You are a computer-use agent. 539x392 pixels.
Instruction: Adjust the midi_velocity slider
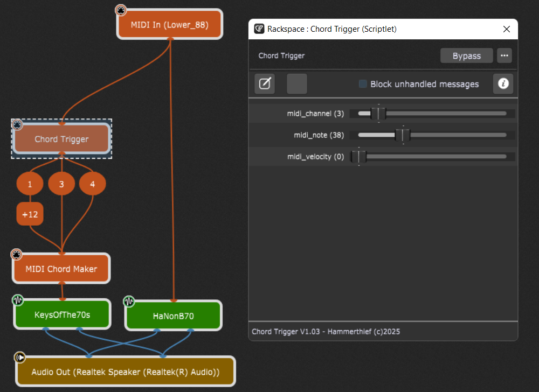click(x=432, y=157)
